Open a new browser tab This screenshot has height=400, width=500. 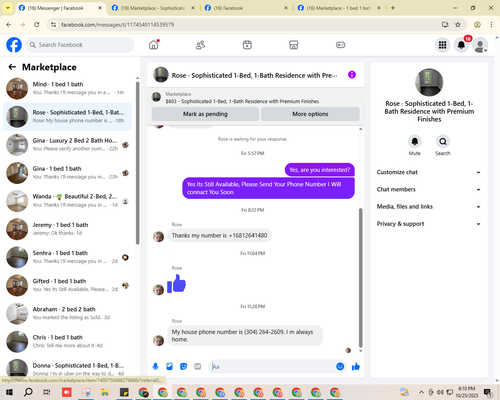point(393,8)
